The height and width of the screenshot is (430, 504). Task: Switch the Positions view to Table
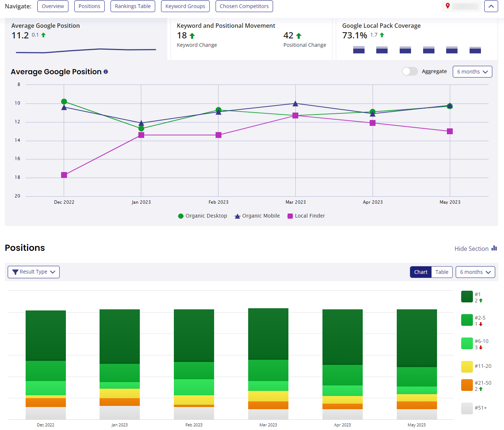[442, 272]
